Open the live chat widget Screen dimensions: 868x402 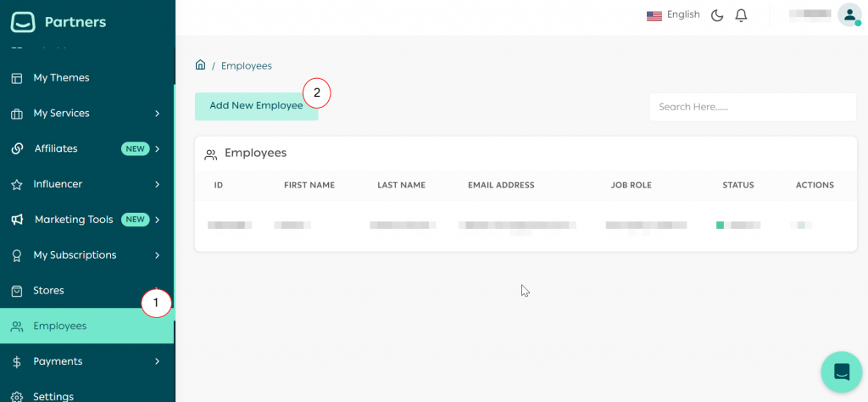click(x=841, y=371)
